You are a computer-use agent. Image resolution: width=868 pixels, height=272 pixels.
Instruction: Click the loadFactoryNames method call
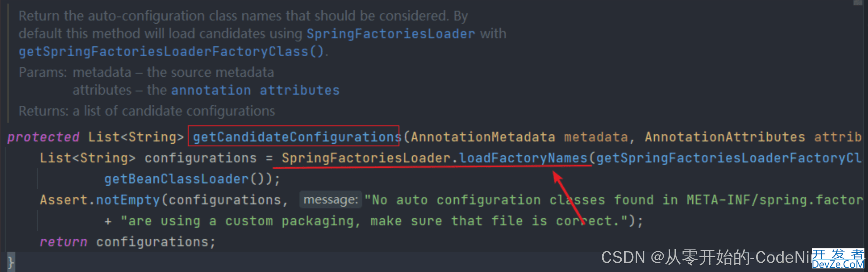click(523, 158)
